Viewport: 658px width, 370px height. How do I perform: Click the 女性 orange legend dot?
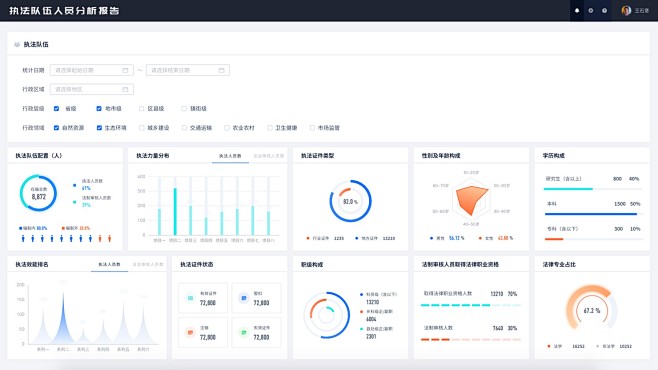click(x=480, y=238)
